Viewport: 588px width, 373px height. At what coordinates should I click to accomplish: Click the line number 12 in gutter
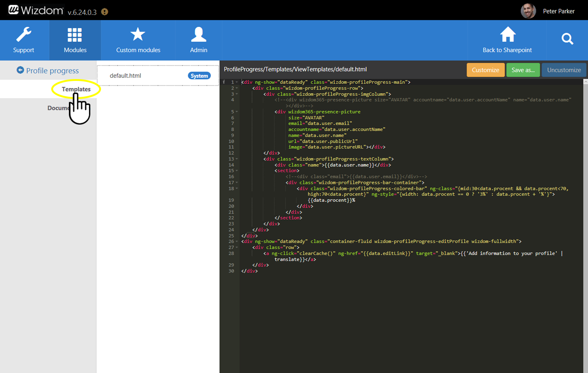231,153
